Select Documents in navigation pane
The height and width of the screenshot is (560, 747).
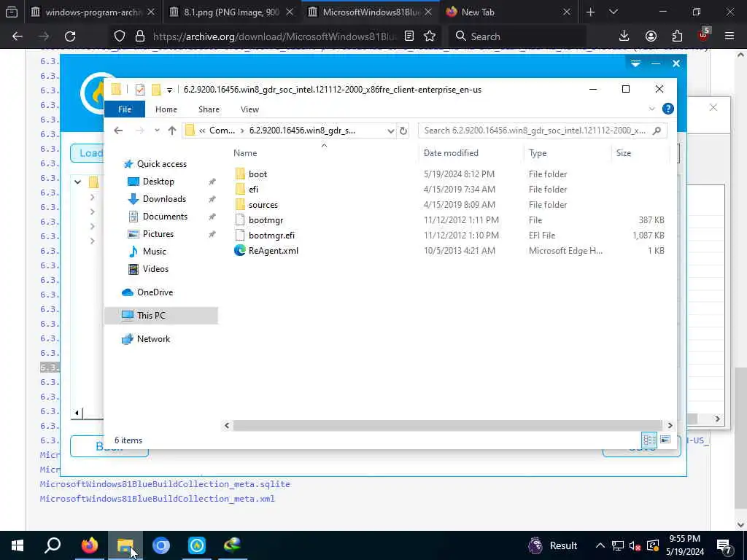coord(165,217)
